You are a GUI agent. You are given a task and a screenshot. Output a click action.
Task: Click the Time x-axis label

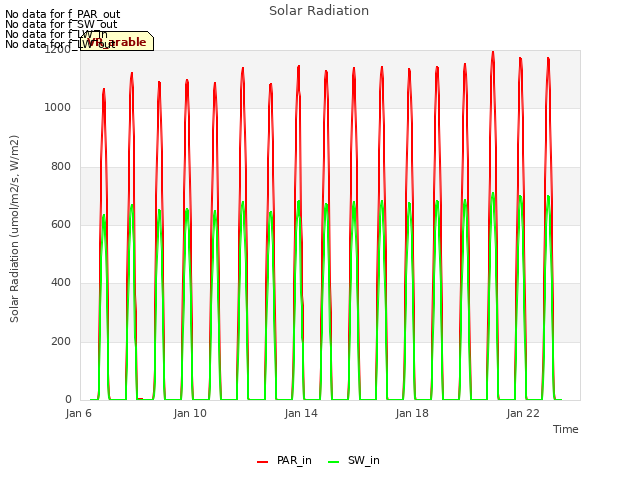click(565, 429)
